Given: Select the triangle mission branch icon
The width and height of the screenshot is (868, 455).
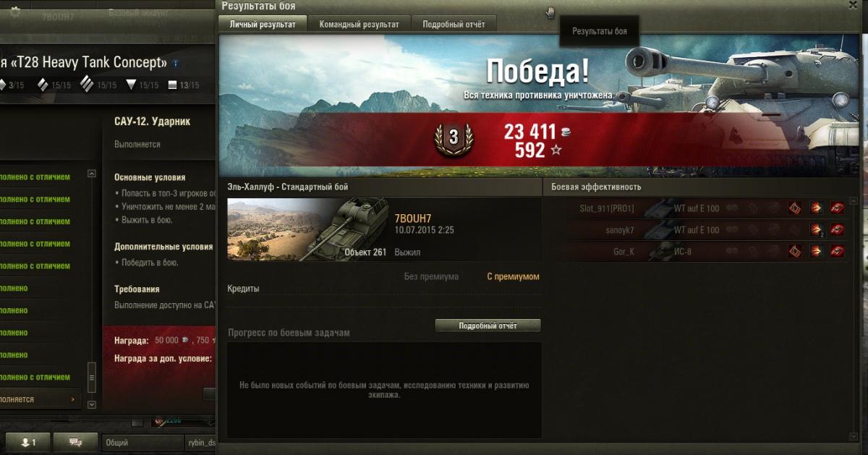Looking at the screenshot, I should (x=131, y=85).
